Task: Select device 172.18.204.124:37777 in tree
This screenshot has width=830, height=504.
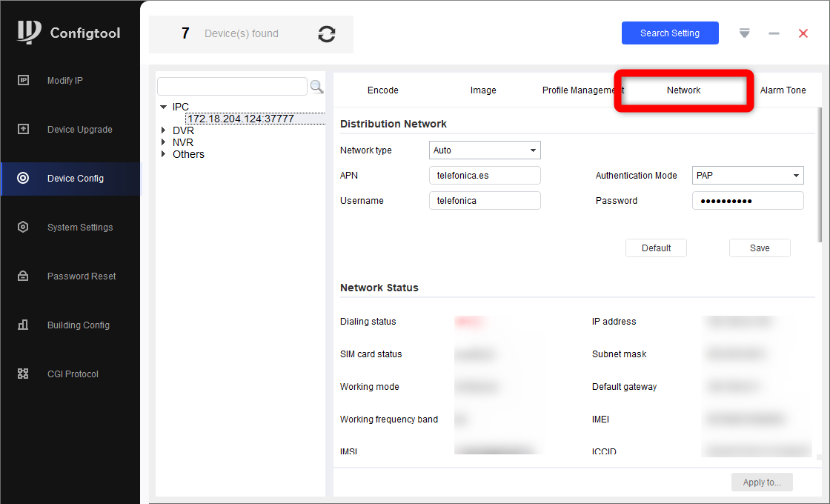Action: click(x=241, y=119)
